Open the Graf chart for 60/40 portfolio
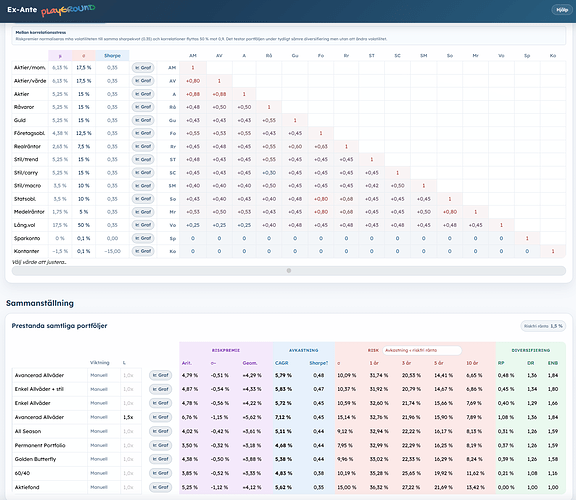 (x=161, y=473)
